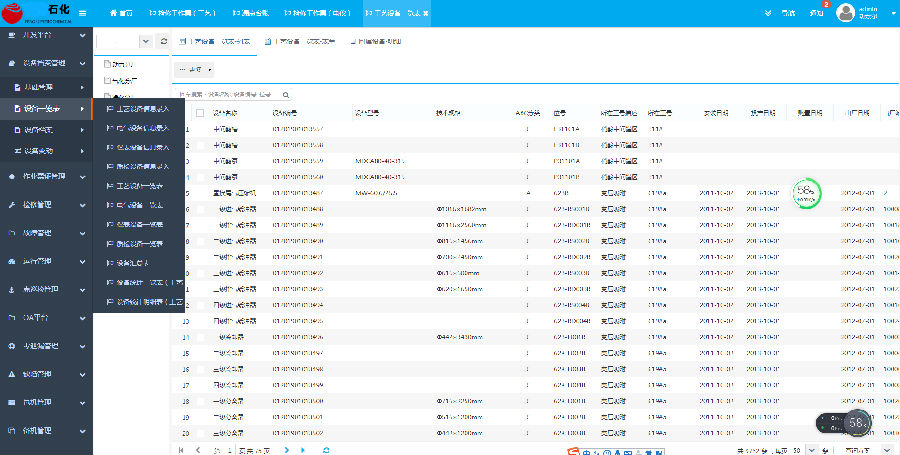Click the red company logo
Screen dimensions: 900x455
tap(11, 13)
